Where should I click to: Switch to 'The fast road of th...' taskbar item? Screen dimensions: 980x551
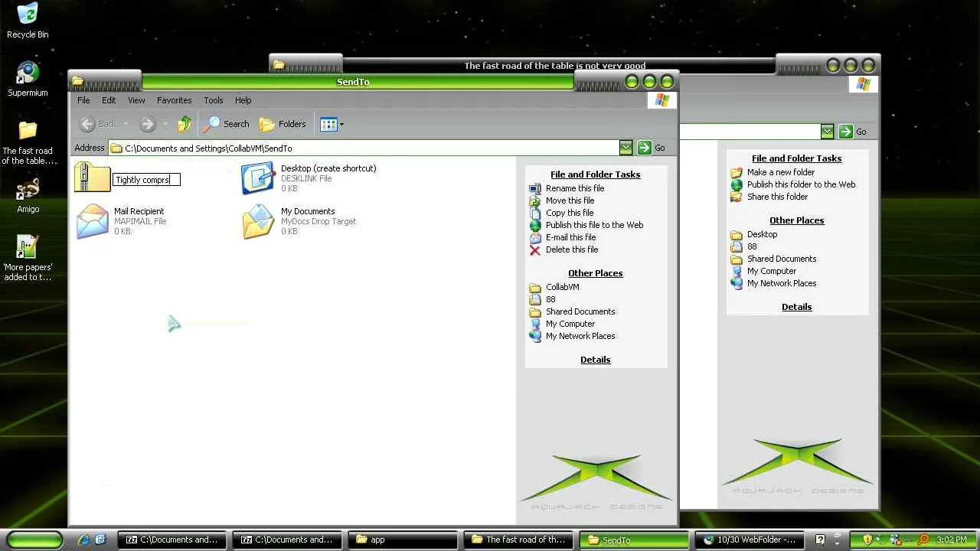[518, 540]
